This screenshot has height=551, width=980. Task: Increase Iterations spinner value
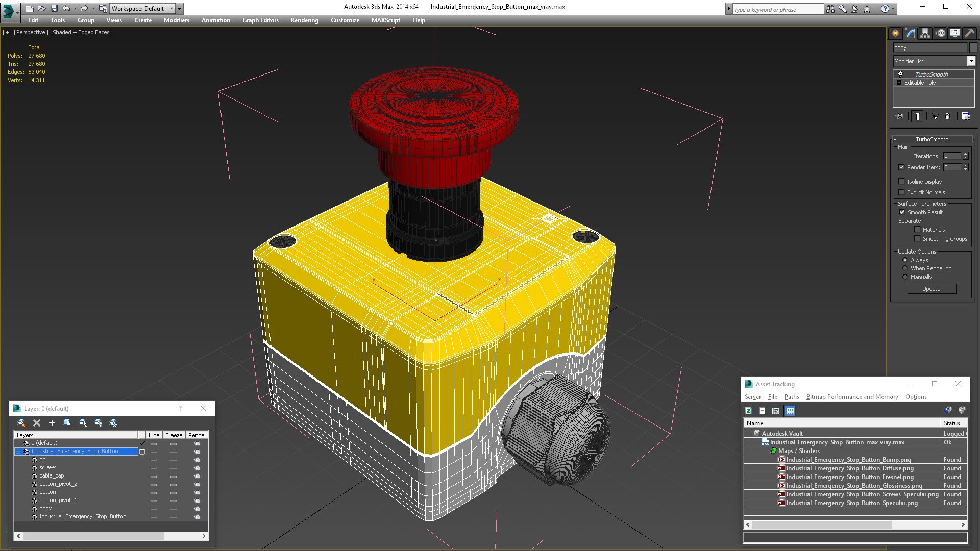965,154
